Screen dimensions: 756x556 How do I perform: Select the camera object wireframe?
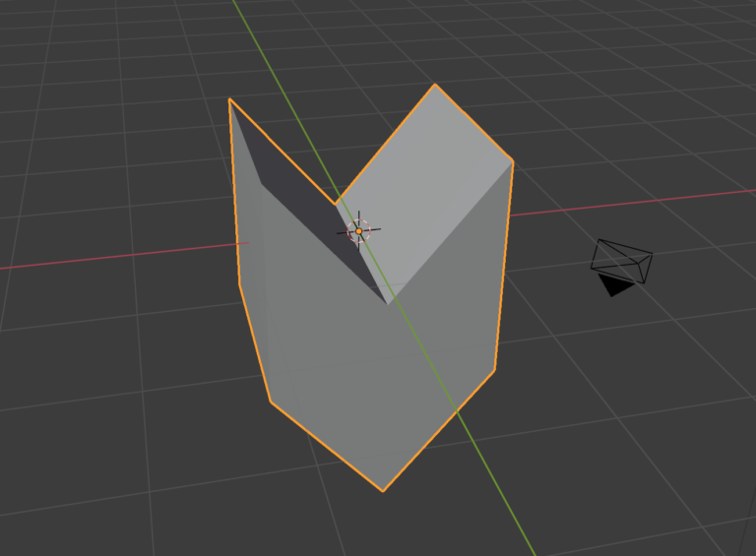coord(622,260)
